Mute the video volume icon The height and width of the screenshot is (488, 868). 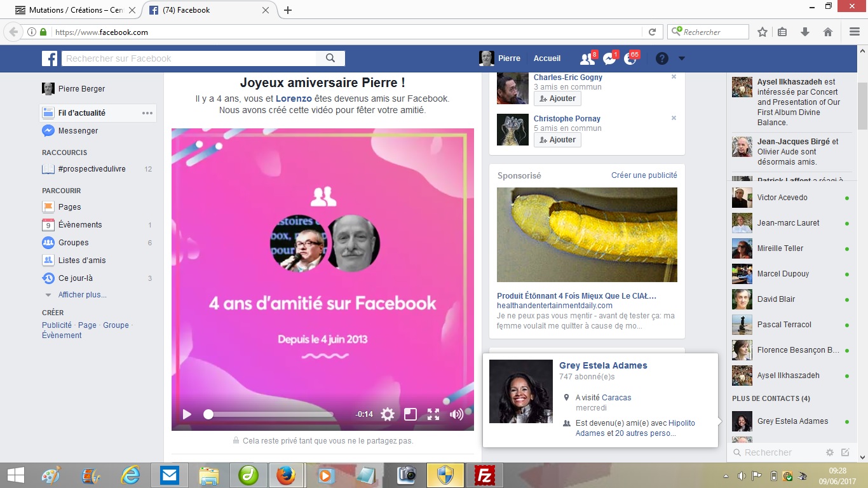click(456, 414)
